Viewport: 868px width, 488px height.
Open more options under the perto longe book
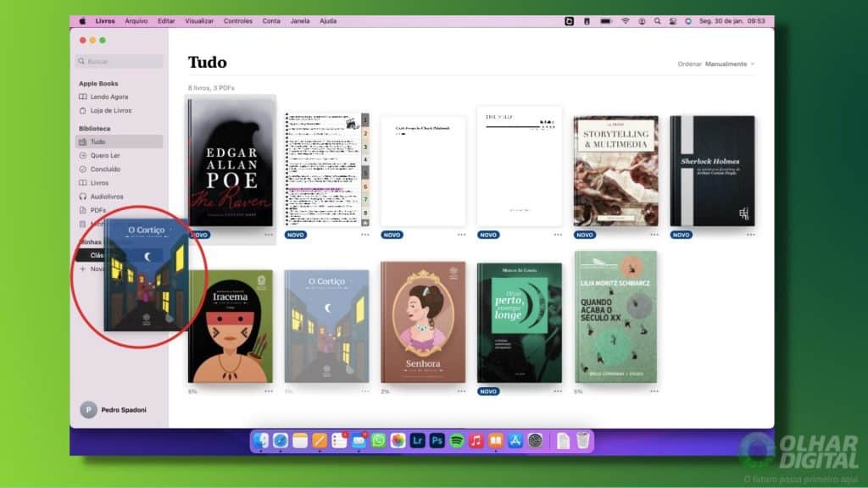pos(558,391)
